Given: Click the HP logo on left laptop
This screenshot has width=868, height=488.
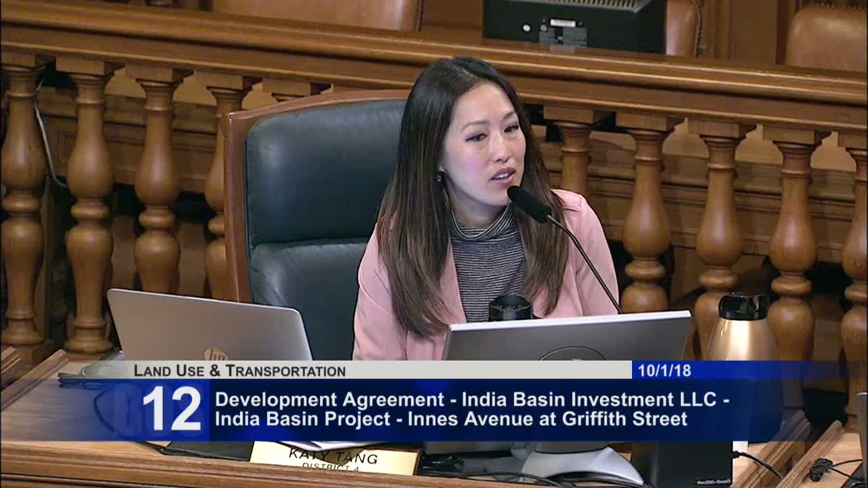Looking at the screenshot, I should (215, 354).
